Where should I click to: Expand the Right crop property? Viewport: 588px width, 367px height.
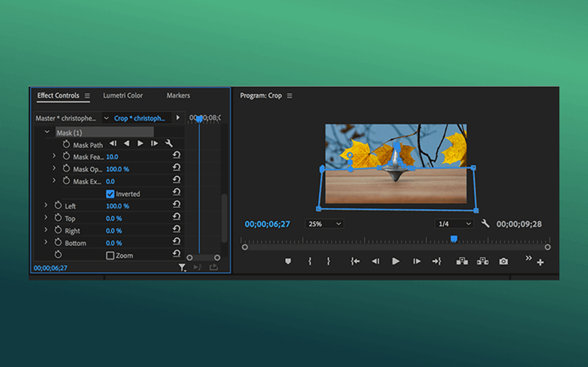point(46,230)
